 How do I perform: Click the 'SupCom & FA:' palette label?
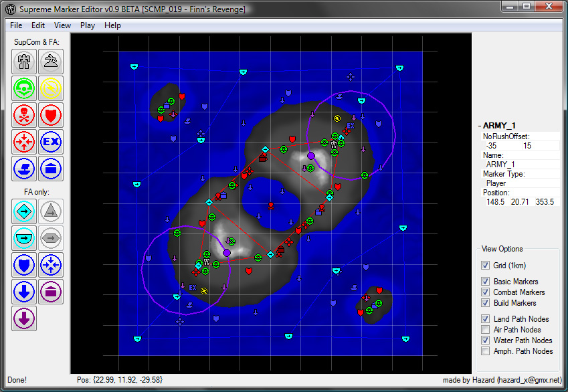click(37, 42)
